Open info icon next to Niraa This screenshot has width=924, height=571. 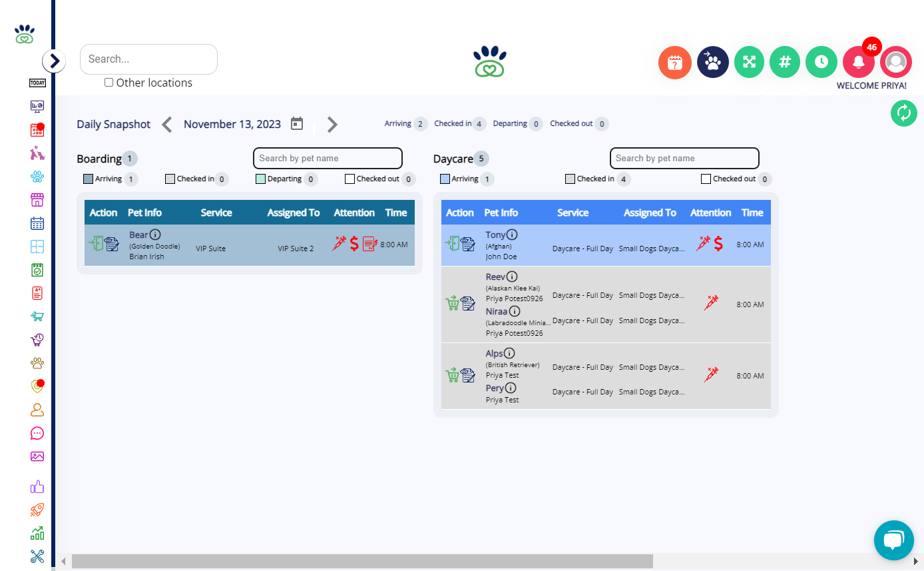[515, 311]
